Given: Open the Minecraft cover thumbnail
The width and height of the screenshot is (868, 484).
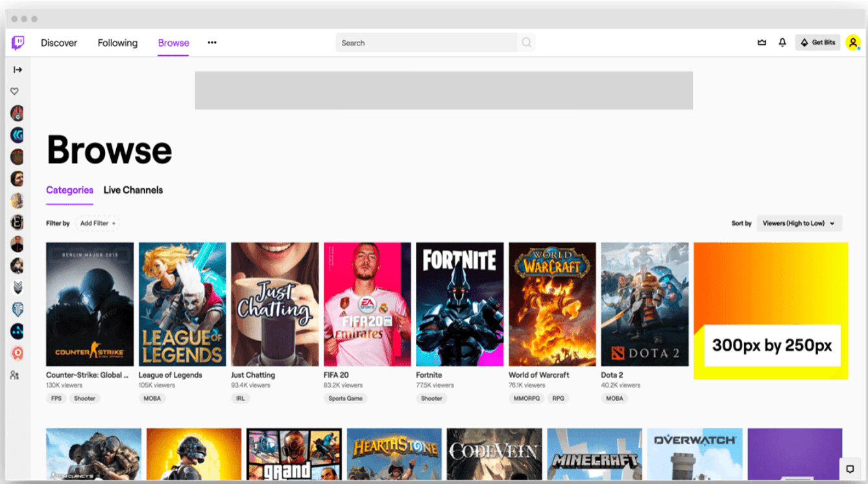Looking at the screenshot, I should tap(595, 454).
